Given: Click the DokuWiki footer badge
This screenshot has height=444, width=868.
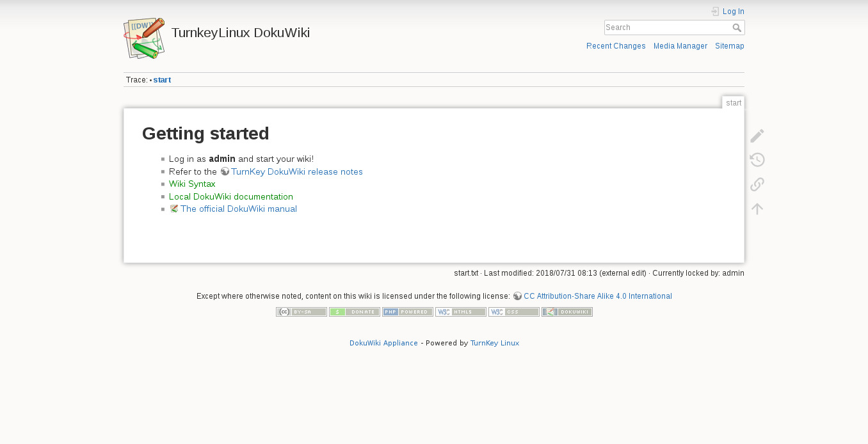Looking at the screenshot, I should coord(567,312).
